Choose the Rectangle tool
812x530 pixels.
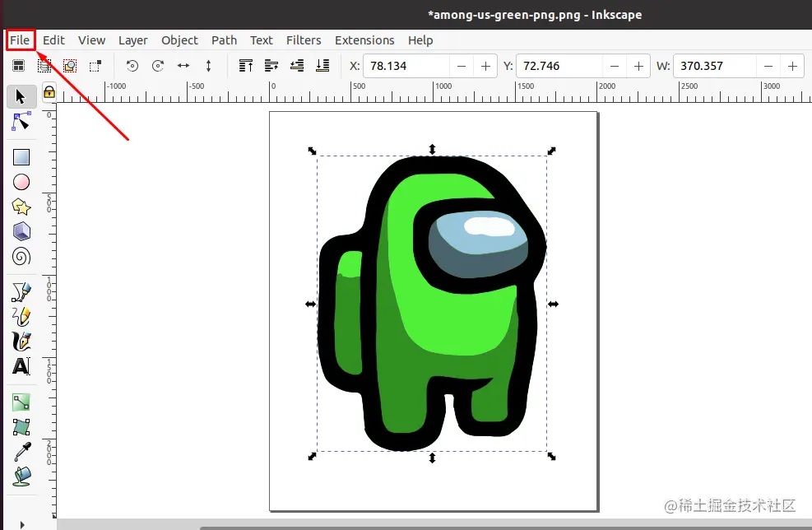coord(21,157)
